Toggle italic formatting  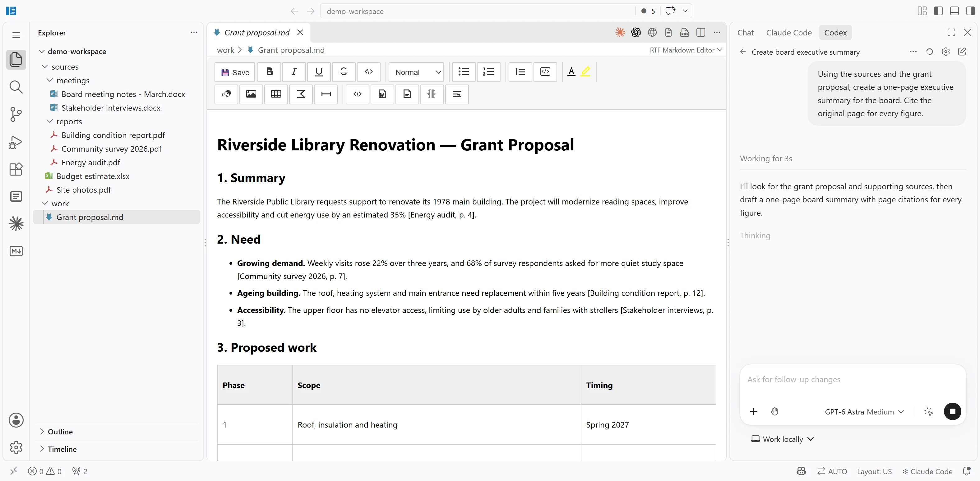[x=294, y=72]
